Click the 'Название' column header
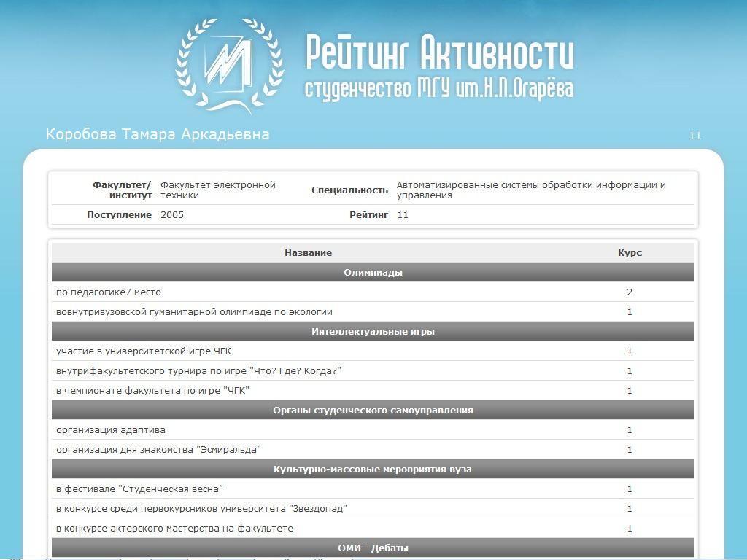This screenshot has height=560, width=747. (x=308, y=252)
